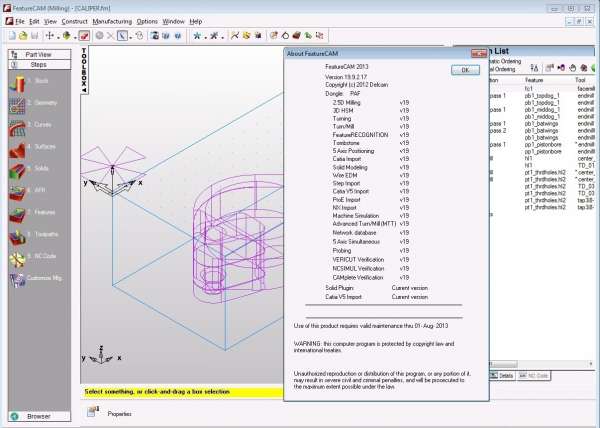Open the View menu

[x=50, y=21]
